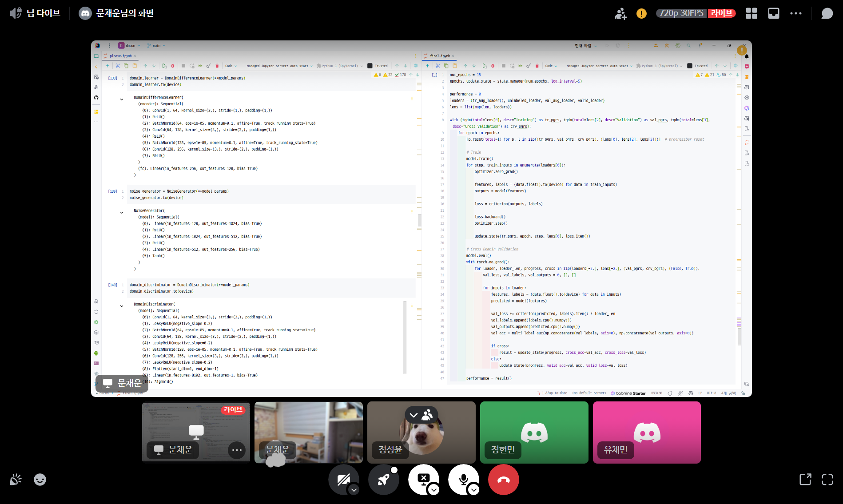Select 정현민 participant tile
Image resolution: width=843 pixels, height=504 pixels.
pyautogui.click(x=534, y=433)
